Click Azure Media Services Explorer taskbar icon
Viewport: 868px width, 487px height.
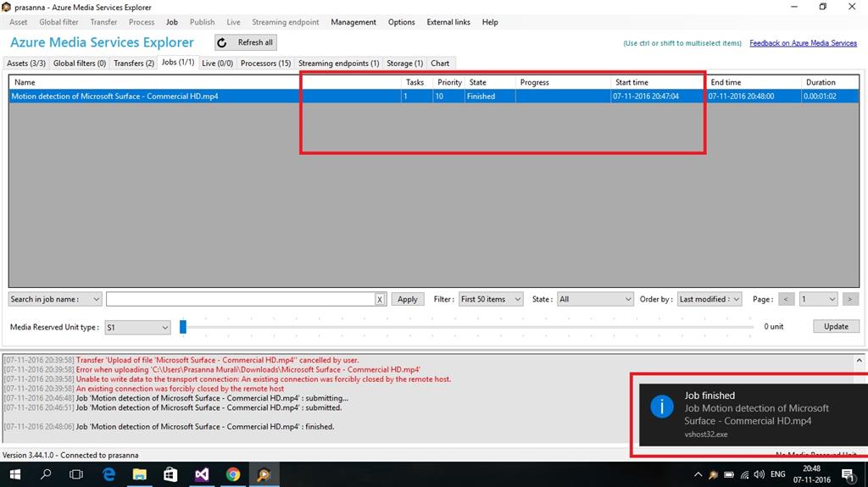pyautogui.click(x=264, y=474)
